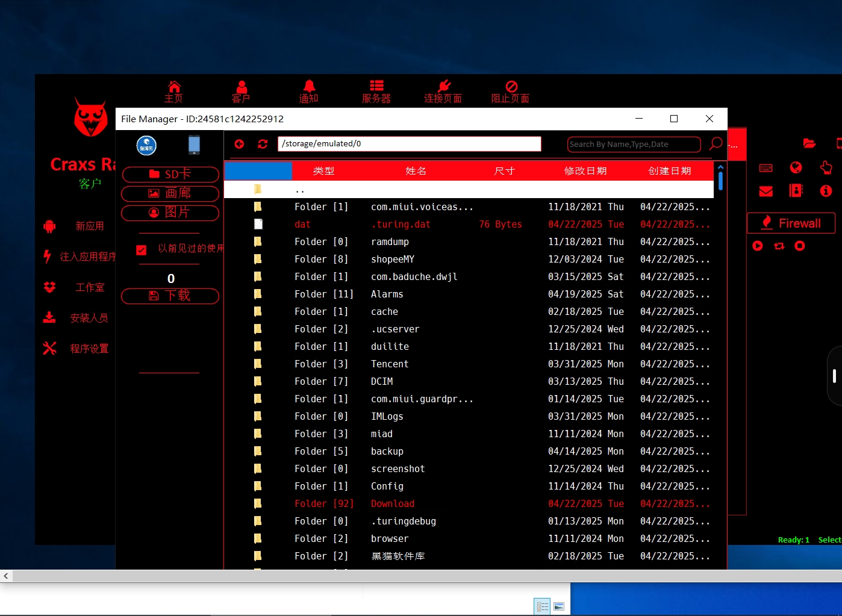Select the parent directory '..' row

coord(469,190)
